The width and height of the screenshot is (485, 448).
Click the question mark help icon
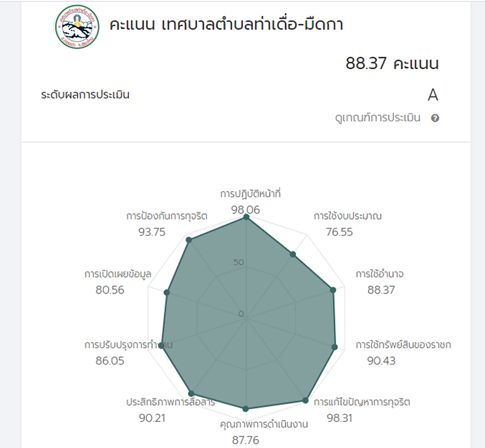click(435, 118)
